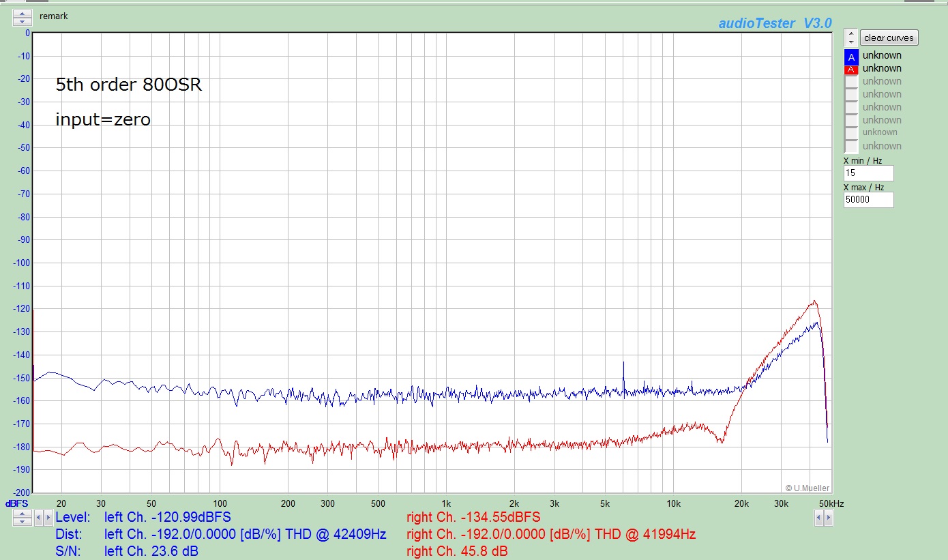The height and width of the screenshot is (560, 948).
Task: Toggle the blue A curve slot
Action: [x=850, y=57]
